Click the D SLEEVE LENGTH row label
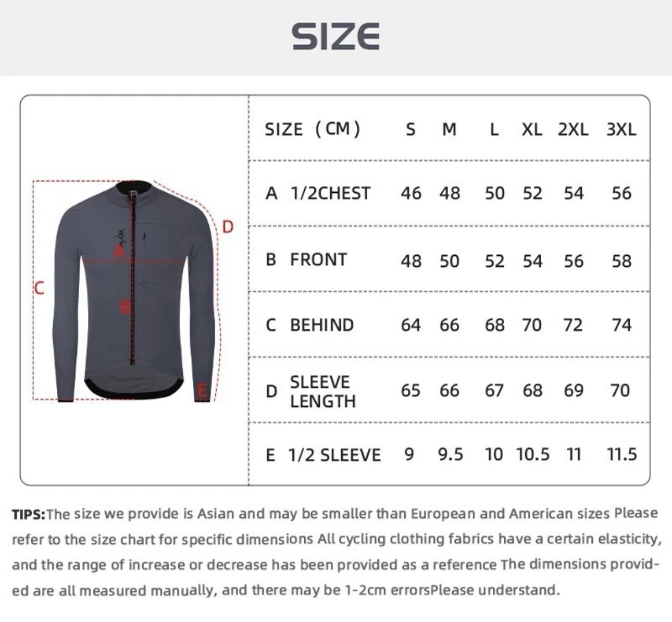This screenshot has height=622, width=672. point(311,392)
